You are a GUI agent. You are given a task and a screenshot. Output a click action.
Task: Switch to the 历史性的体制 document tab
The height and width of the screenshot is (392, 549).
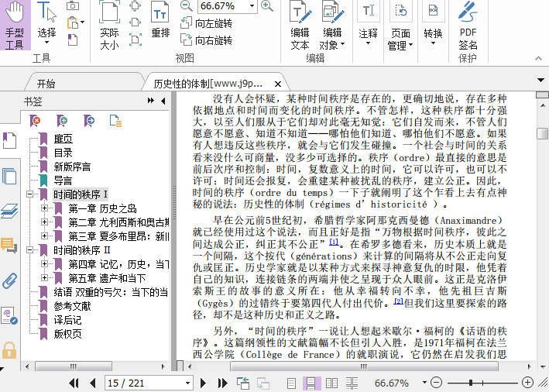click(x=208, y=84)
